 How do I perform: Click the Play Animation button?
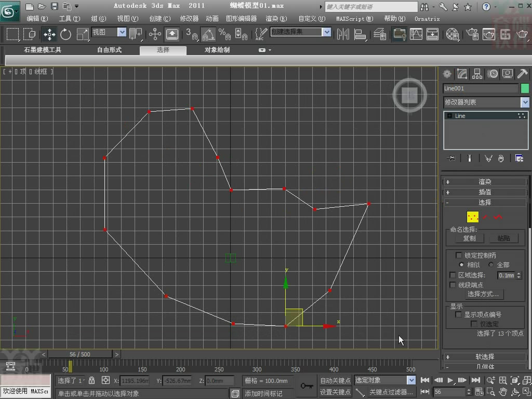pyautogui.click(x=450, y=380)
